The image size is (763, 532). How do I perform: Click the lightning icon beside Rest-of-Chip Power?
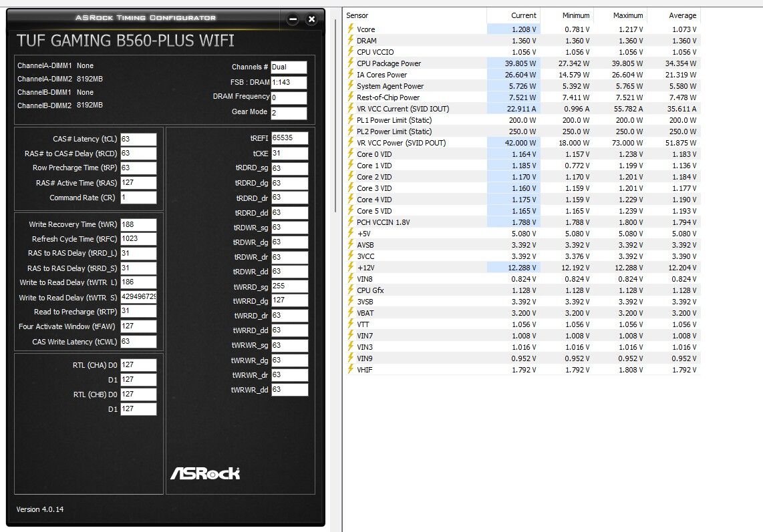(350, 97)
